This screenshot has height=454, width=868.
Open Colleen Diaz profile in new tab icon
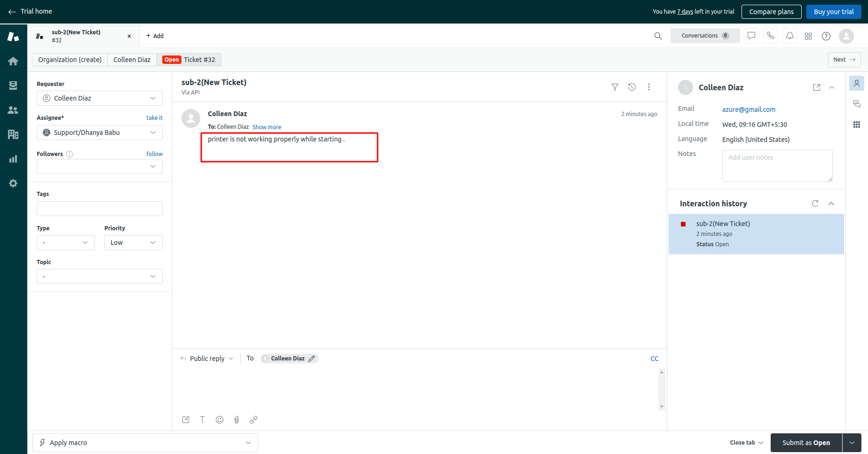coord(817,87)
